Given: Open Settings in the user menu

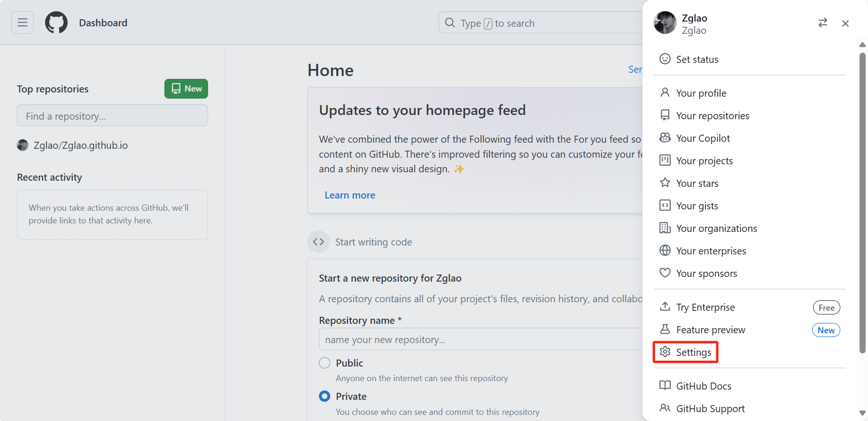Looking at the screenshot, I should click(x=686, y=352).
